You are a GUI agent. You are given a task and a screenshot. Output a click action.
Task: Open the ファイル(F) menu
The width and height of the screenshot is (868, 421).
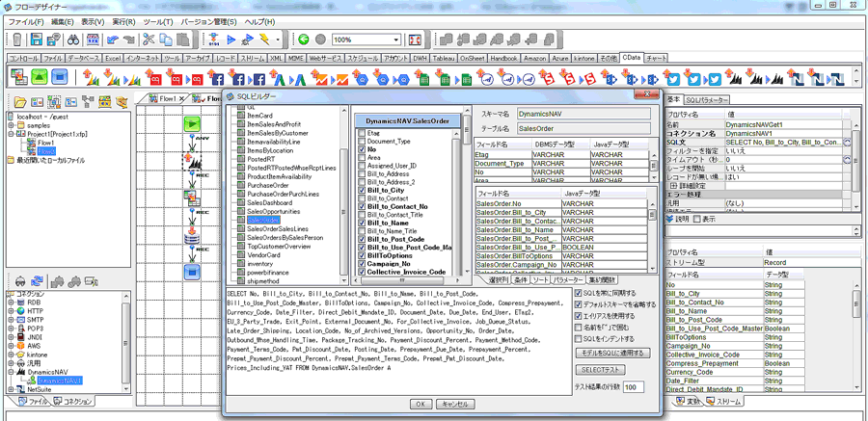pyautogui.click(x=26, y=22)
